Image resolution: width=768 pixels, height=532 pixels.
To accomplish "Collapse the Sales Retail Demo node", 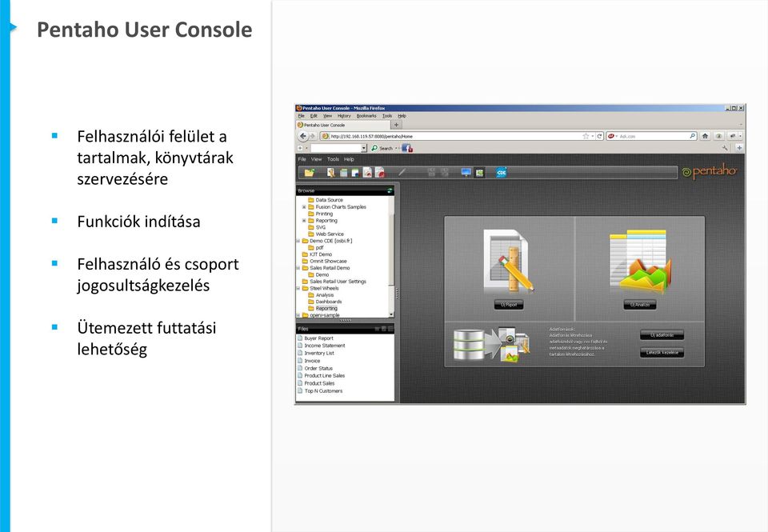I will coord(298,268).
